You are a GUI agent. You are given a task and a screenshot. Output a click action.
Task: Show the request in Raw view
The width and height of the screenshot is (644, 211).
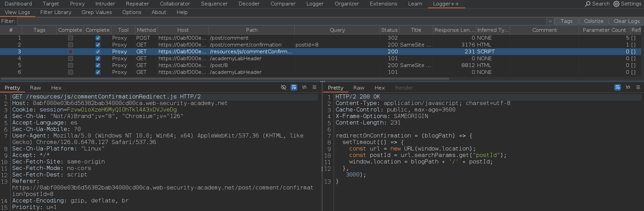pyautogui.click(x=35, y=88)
